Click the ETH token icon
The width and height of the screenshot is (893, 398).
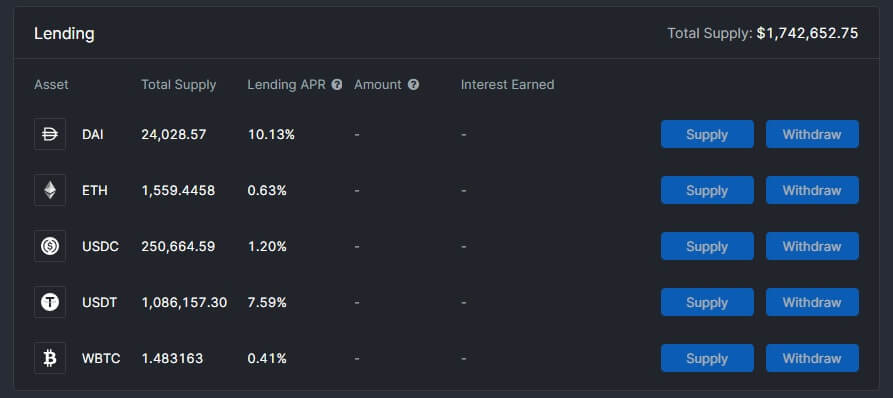coord(50,190)
